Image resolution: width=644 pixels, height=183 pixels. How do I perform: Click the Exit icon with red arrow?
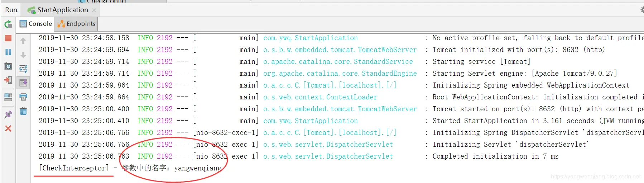(8, 80)
